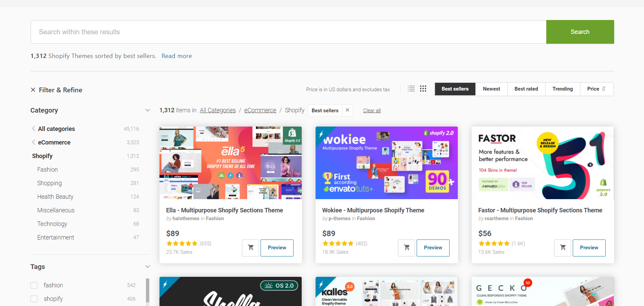Close the Filter & Refine panel

(33, 90)
